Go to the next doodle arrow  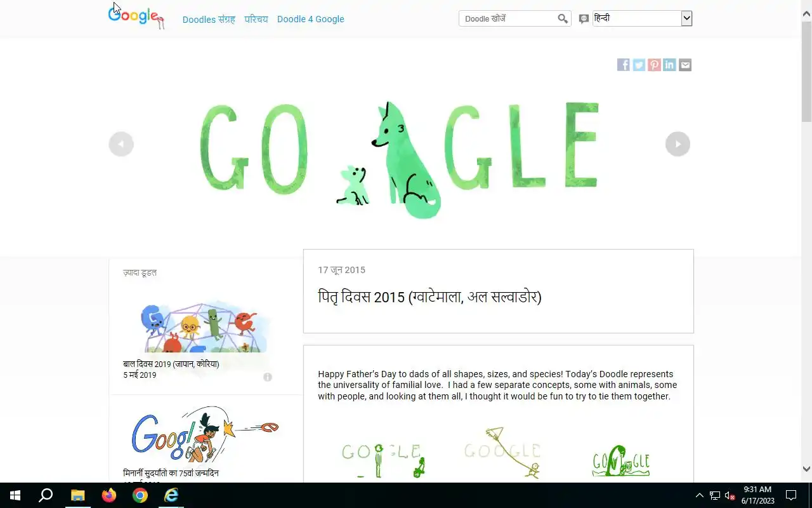(x=678, y=144)
